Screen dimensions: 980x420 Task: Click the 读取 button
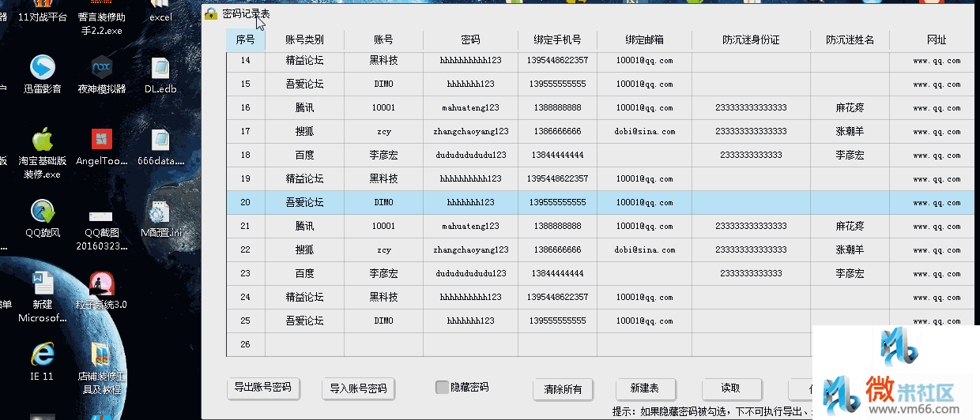point(731,388)
